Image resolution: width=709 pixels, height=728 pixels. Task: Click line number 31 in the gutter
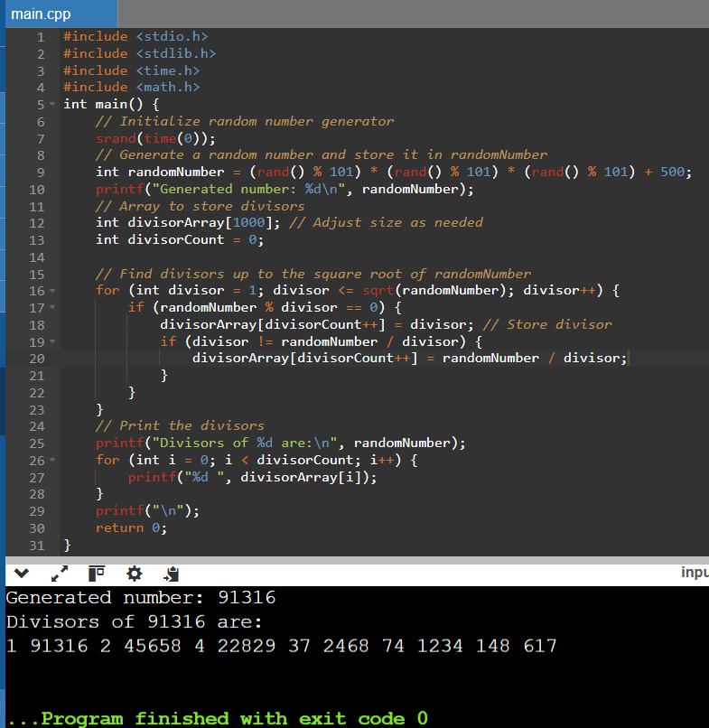tap(37, 545)
